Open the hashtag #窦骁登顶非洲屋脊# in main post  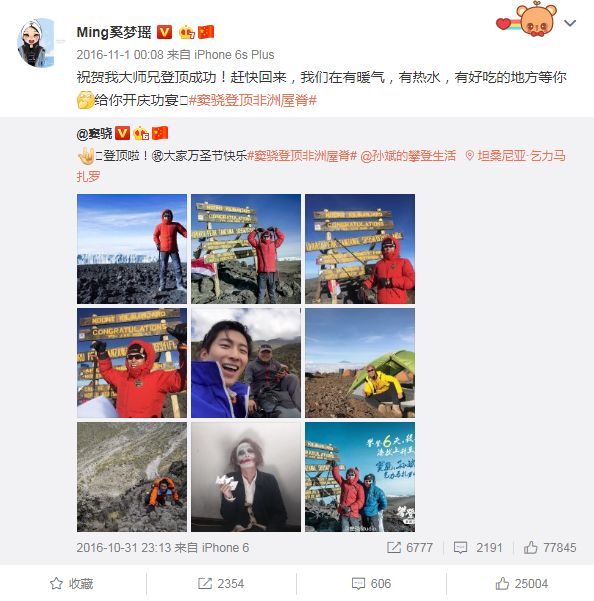253,100
